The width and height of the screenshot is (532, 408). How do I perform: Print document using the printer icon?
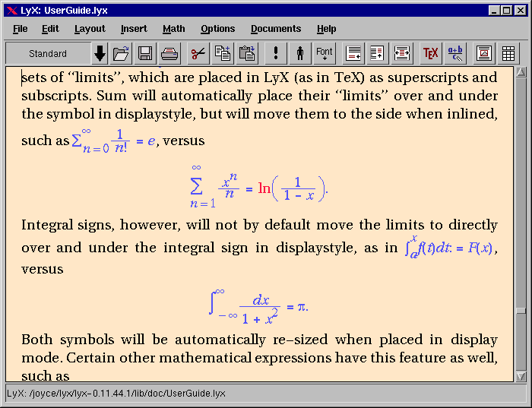(x=169, y=53)
